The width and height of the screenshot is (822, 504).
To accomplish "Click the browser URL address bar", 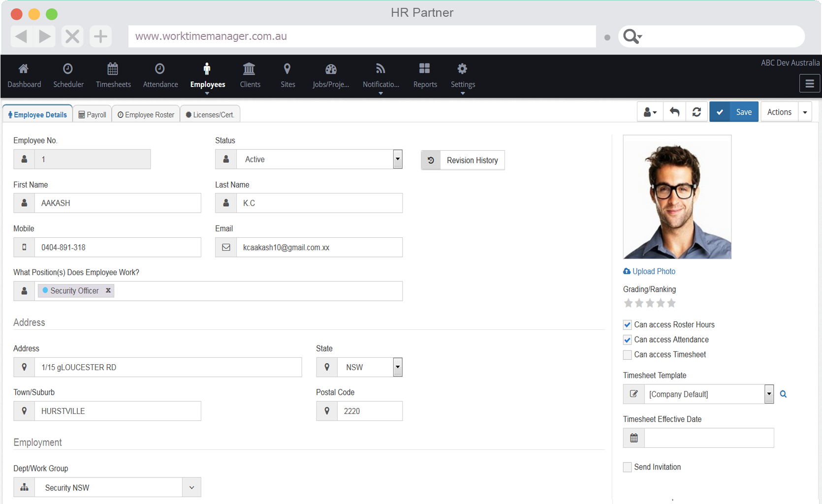I will click(362, 36).
